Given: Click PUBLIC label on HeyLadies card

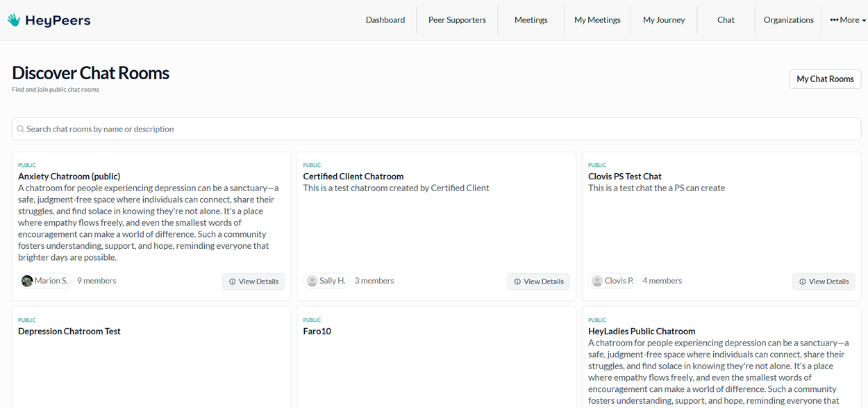Looking at the screenshot, I should click(x=597, y=320).
